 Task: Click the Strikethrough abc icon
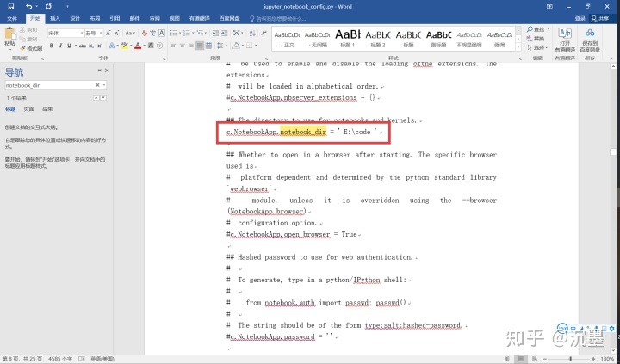[83, 46]
